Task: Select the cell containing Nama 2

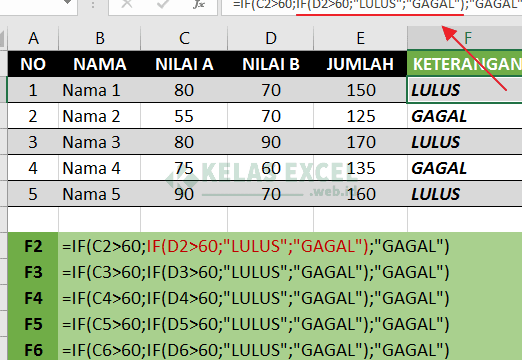Action: (100, 116)
